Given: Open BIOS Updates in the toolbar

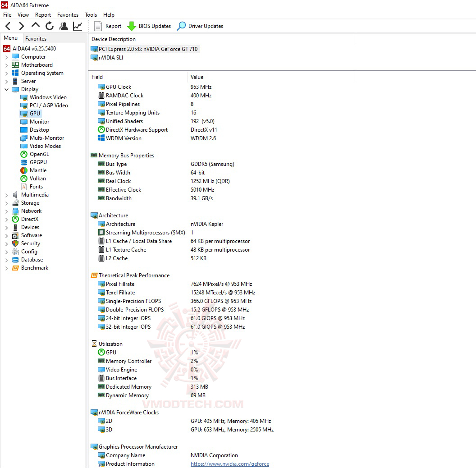Looking at the screenshot, I should [x=149, y=26].
